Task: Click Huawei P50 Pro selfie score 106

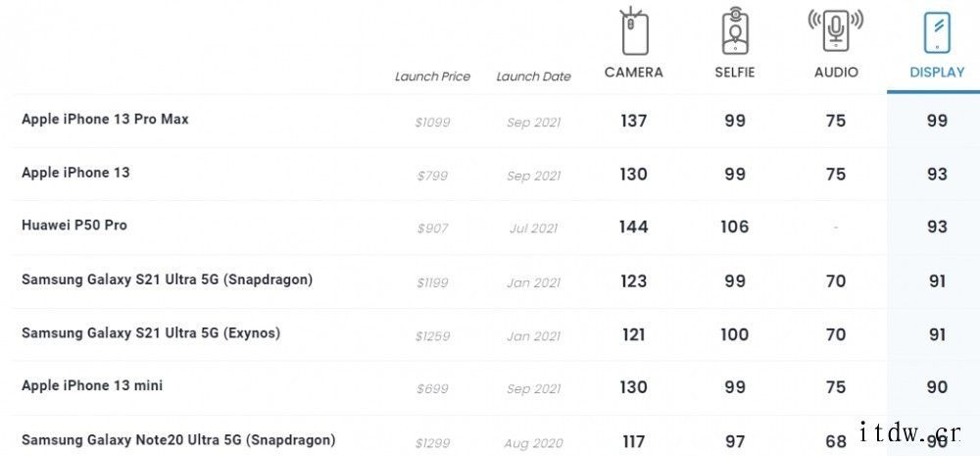Action: click(734, 227)
